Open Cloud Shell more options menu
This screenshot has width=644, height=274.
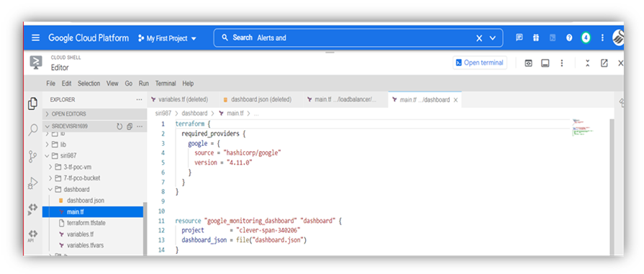[562, 63]
